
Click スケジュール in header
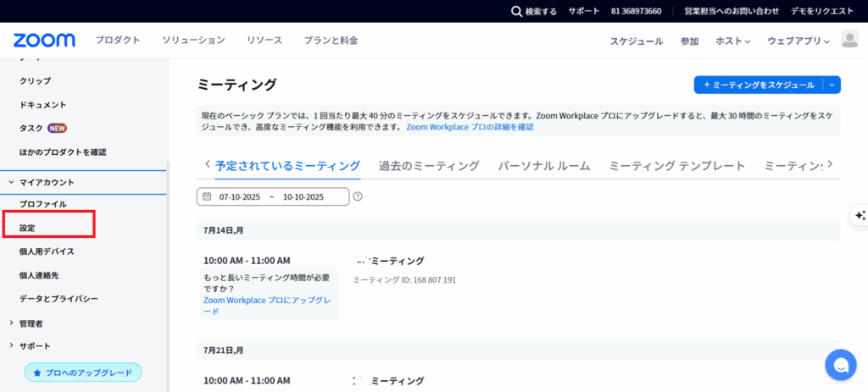[x=637, y=41]
